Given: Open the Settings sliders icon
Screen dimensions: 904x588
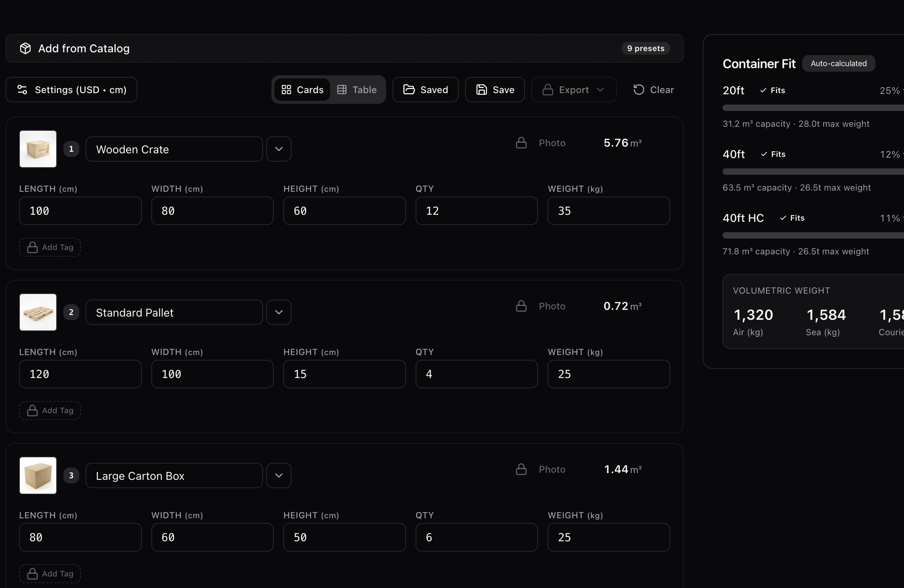Looking at the screenshot, I should click(x=22, y=90).
